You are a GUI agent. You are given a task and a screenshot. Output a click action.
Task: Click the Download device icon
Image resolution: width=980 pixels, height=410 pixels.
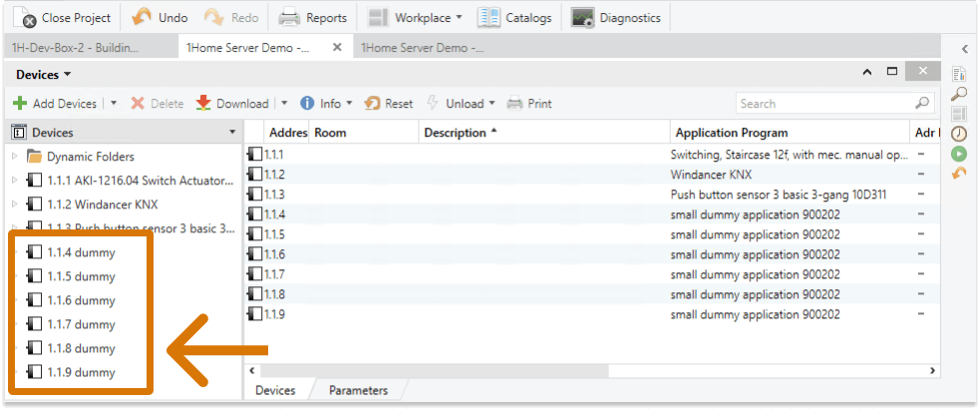click(x=203, y=104)
